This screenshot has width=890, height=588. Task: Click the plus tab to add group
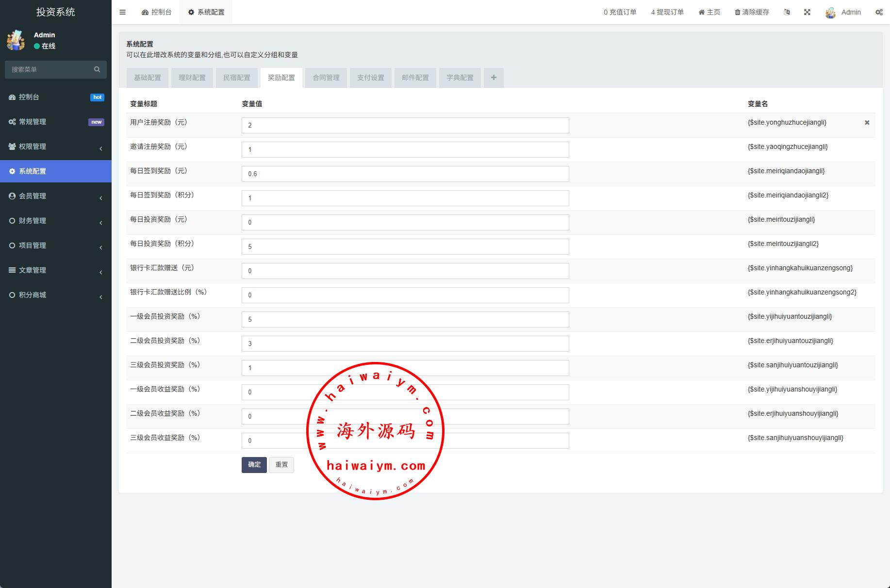494,78
